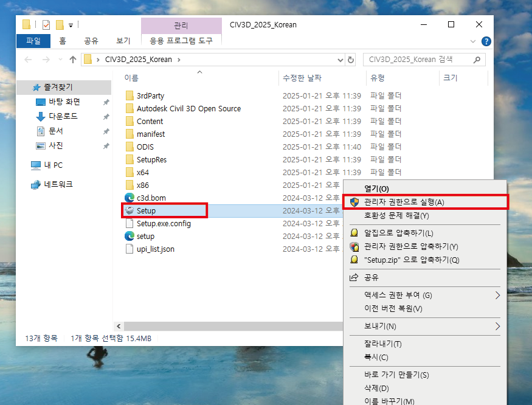Screen dimensions: 532x405
Task: Toggle the pin beside 문서
Action: [x=106, y=131]
